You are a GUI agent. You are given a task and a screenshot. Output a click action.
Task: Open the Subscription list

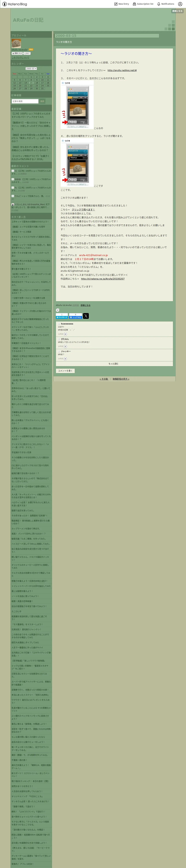coord(143,4)
